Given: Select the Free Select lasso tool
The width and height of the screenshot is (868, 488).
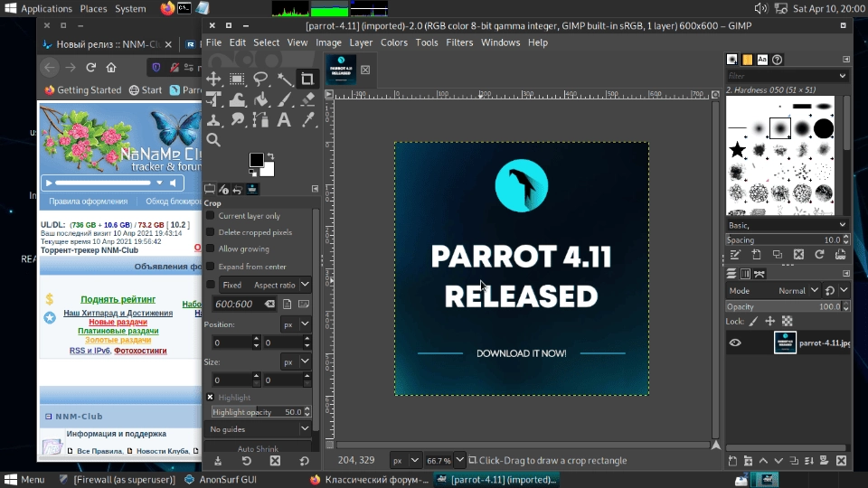Looking at the screenshot, I should [x=260, y=80].
